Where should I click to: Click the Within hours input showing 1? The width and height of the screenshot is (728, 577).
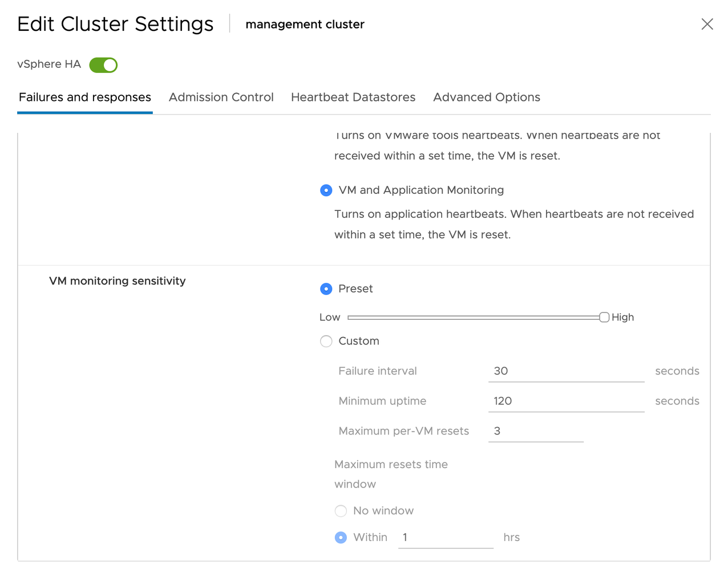coord(445,537)
